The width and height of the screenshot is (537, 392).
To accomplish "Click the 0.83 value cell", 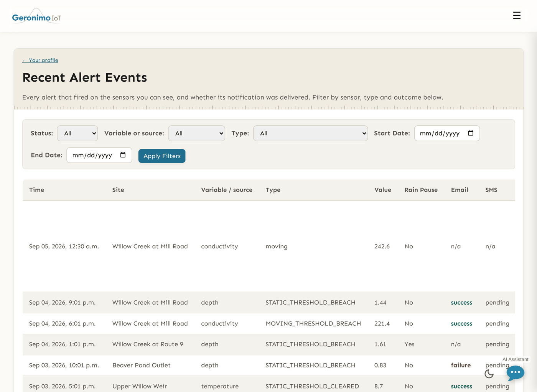I will (380, 365).
